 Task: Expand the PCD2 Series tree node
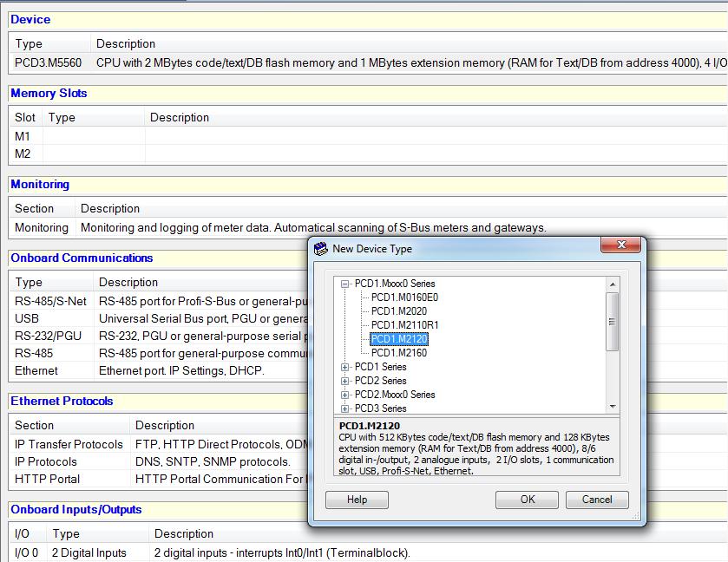coord(344,381)
